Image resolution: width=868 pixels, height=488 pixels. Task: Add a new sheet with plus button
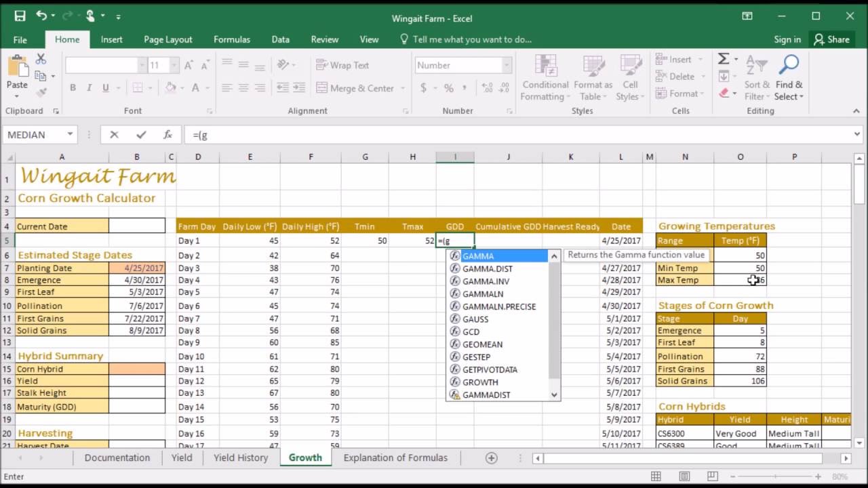pos(492,458)
